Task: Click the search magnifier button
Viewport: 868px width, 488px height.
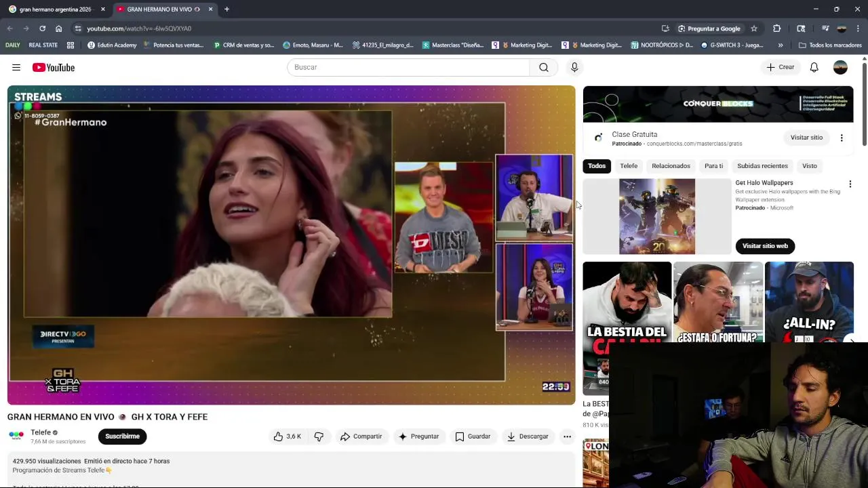Action: pos(544,67)
